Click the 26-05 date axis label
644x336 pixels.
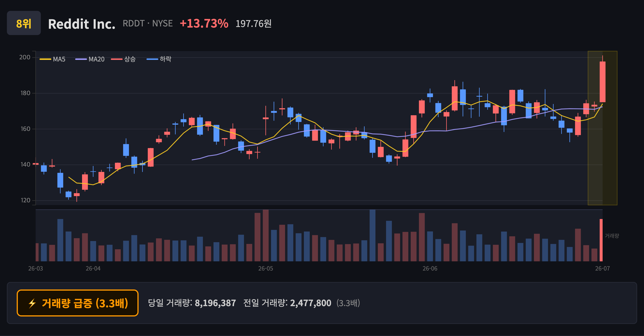265,269
